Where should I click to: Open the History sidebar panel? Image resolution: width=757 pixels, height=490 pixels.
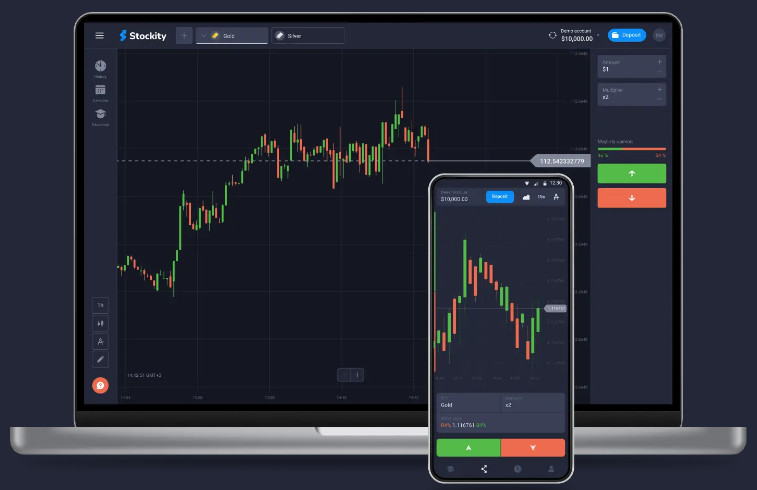(x=100, y=69)
